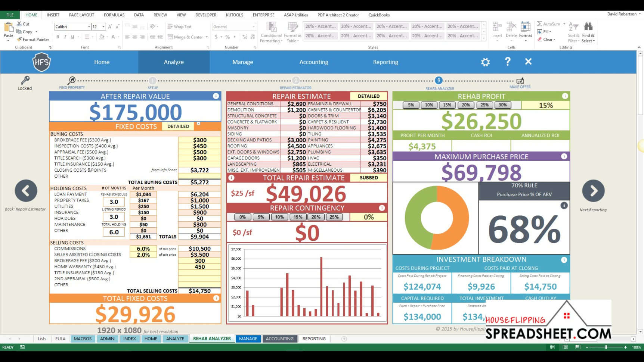Click the Next: Reporting arrow
The width and height of the screenshot is (644, 362).
pyautogui.click(x=593, y=191)
